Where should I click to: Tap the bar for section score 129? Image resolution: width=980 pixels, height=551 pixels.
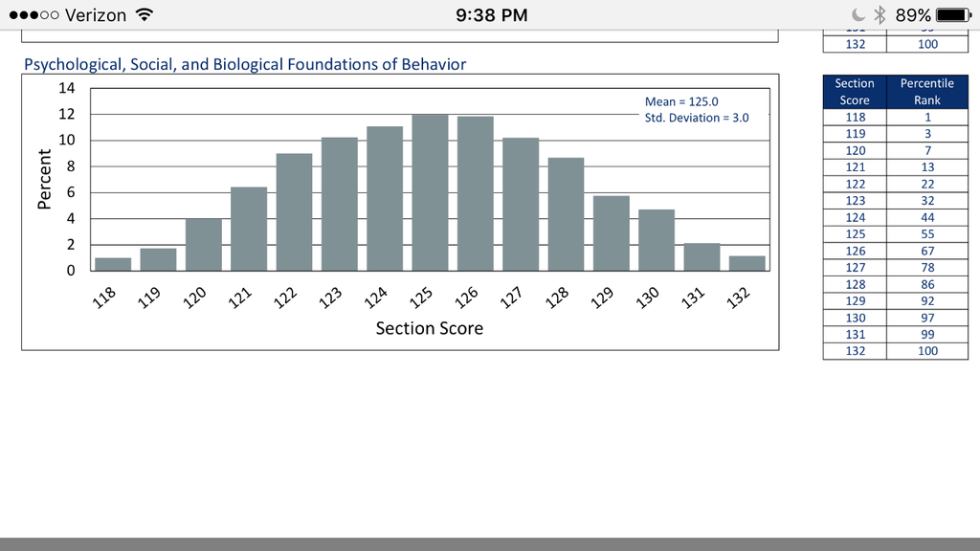(611, 233)
